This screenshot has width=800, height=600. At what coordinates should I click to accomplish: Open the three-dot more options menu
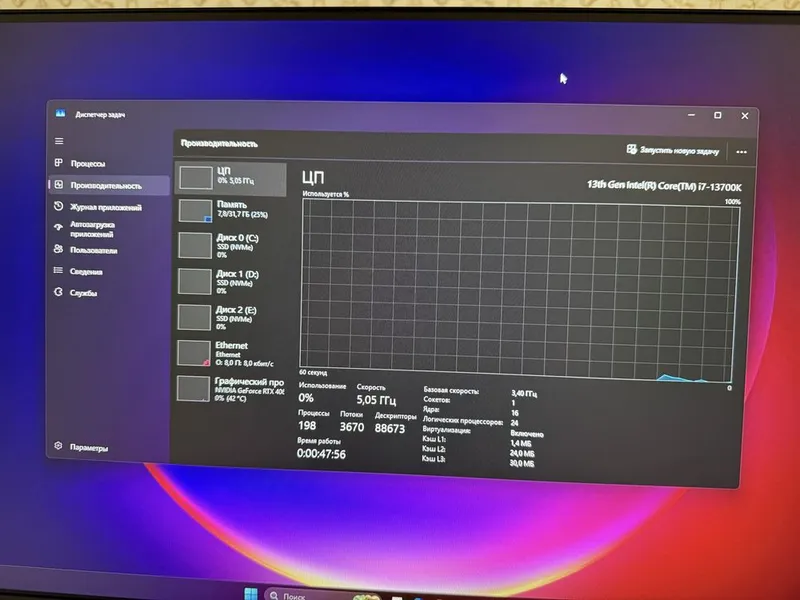point(741,152)
